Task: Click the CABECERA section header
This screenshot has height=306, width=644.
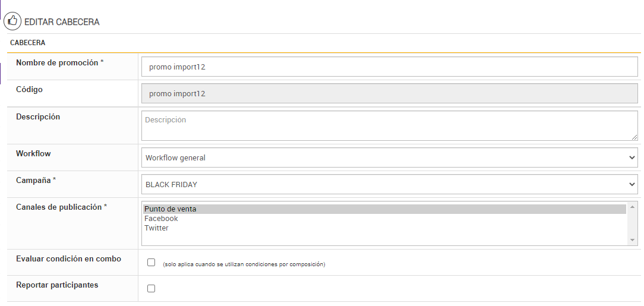Action: coord(28,43)
